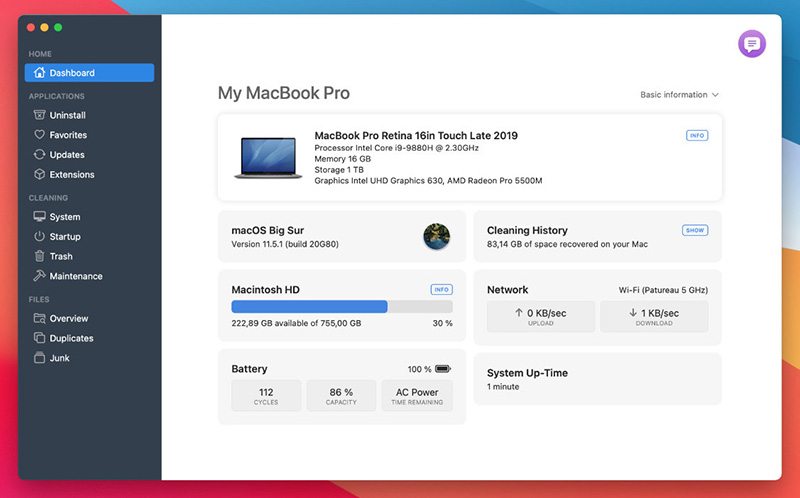Viewport: 800px width, 498px height.
Task: Open the purple chat feedback bubble
Action: tap(752, 44)
